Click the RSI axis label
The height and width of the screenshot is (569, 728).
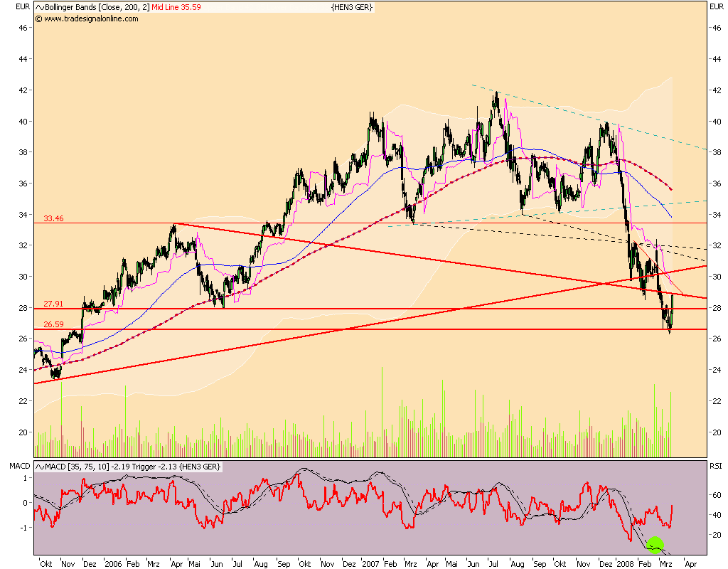pyautogui.click(x=714, y=467)
